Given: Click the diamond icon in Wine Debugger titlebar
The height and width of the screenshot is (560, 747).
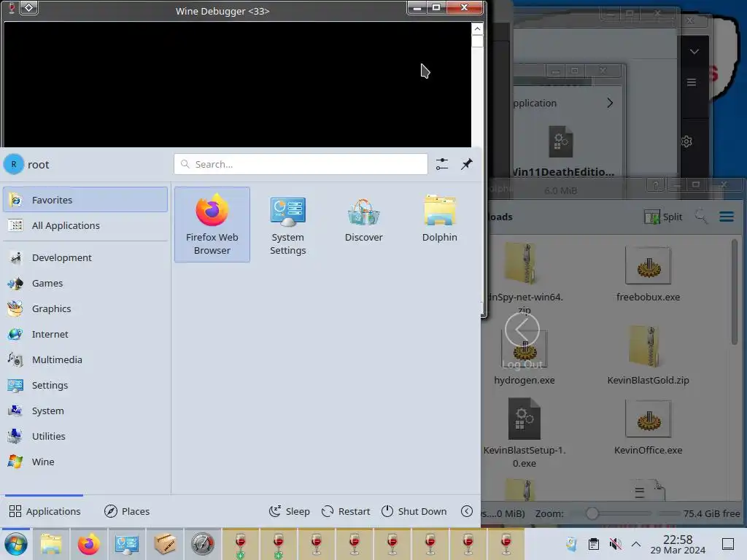Looking at the screenshot, I should 29,8.
